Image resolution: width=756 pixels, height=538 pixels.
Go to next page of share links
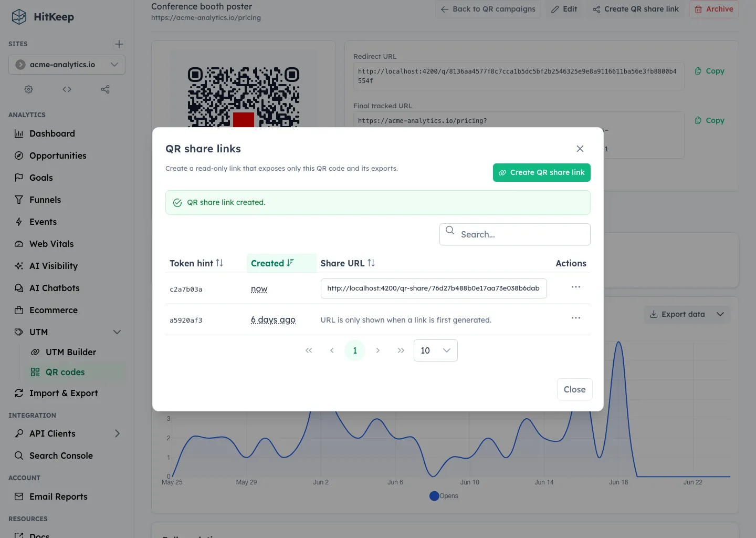378,350
